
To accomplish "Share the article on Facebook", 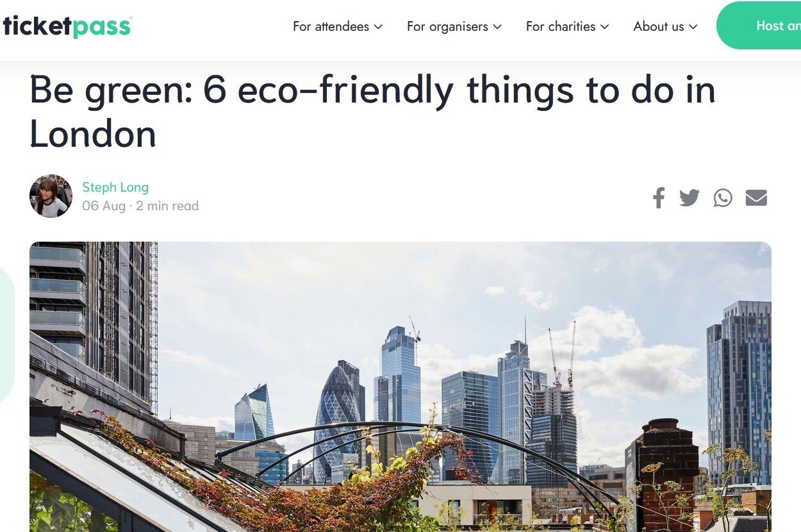I will (659, 197).
